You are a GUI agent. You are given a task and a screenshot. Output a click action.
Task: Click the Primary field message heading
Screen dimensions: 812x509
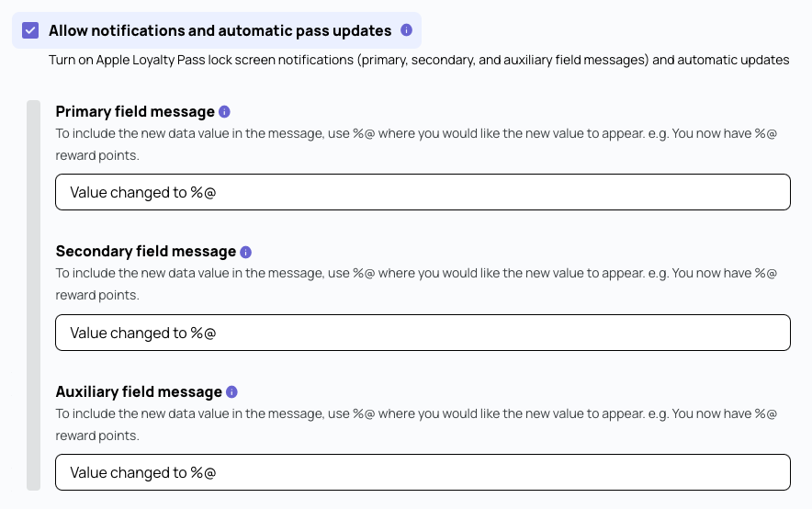(x=135, y=112)
